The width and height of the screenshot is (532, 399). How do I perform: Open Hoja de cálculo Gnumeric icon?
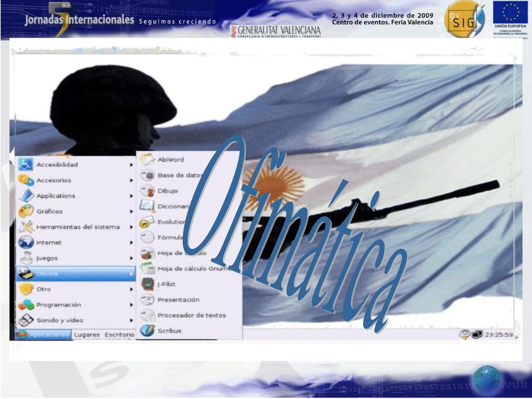tap(147, 269)
